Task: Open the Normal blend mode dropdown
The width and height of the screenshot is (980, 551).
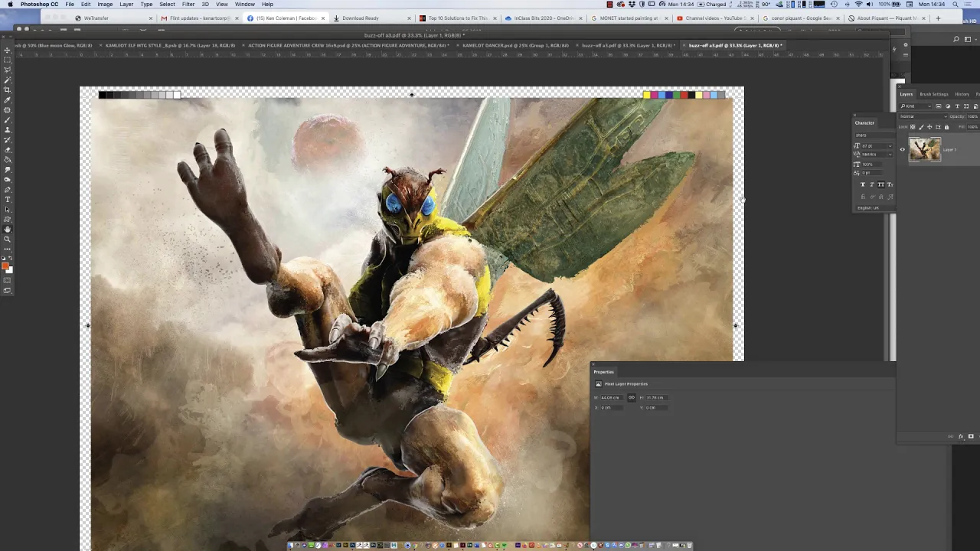Action: click(923, 116)
